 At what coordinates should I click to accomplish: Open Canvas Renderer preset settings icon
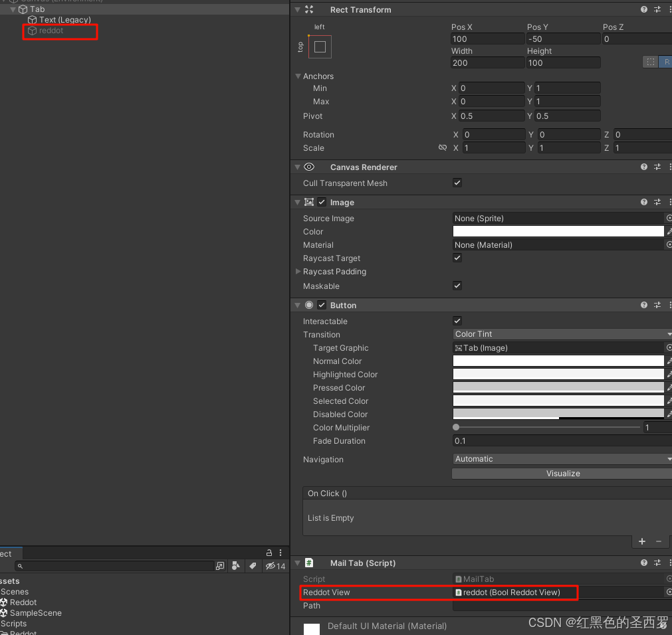pos(657,167)
